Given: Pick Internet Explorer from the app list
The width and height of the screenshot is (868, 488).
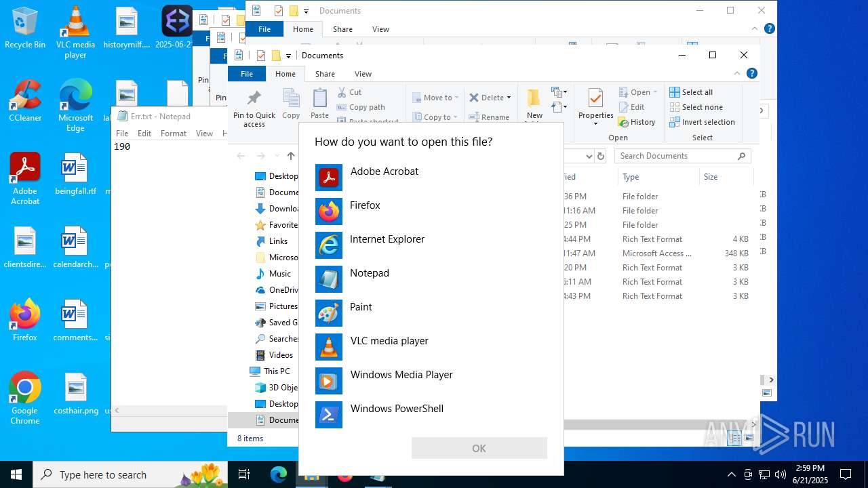Looking at the screenshot, I should (431, 245).
